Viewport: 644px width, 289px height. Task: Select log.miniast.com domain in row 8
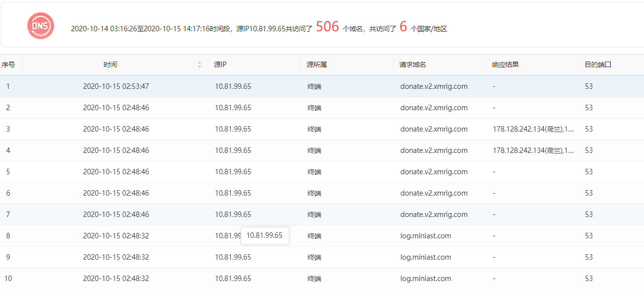pyautogui.click(x=426, y=236)
